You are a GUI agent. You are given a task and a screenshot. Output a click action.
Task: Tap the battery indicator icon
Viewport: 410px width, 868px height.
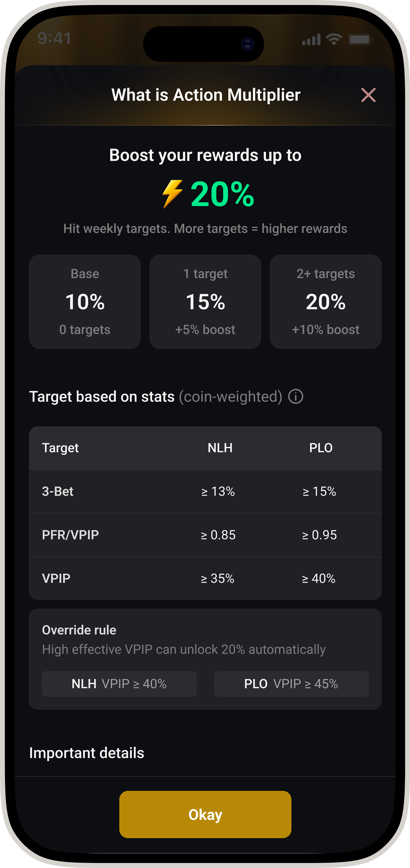(361, 39)
